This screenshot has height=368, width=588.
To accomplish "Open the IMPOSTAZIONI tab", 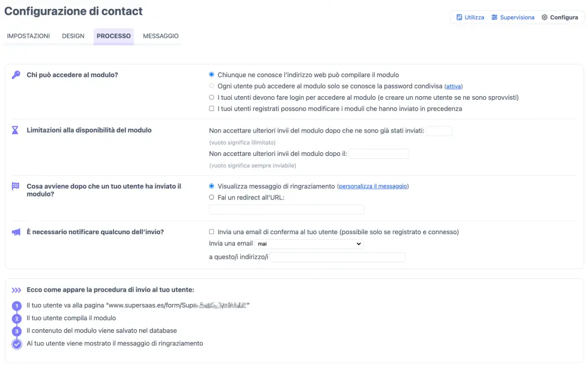I will [28, 36].
